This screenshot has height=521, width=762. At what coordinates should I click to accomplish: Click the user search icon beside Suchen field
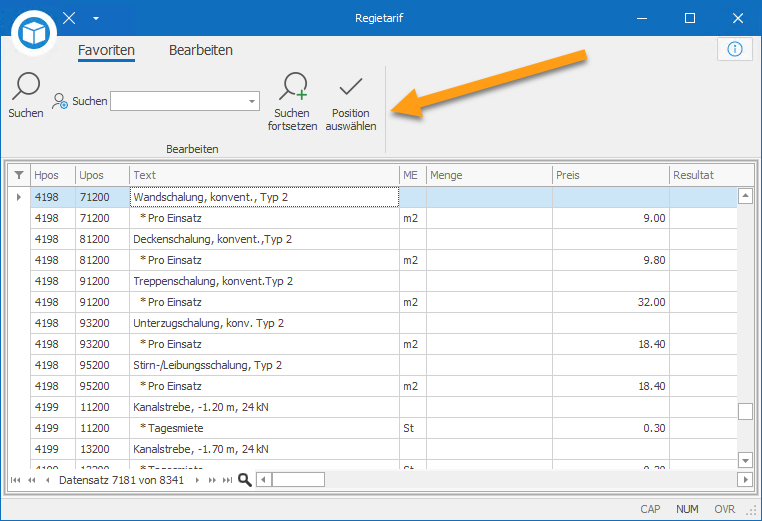point(60,101)
